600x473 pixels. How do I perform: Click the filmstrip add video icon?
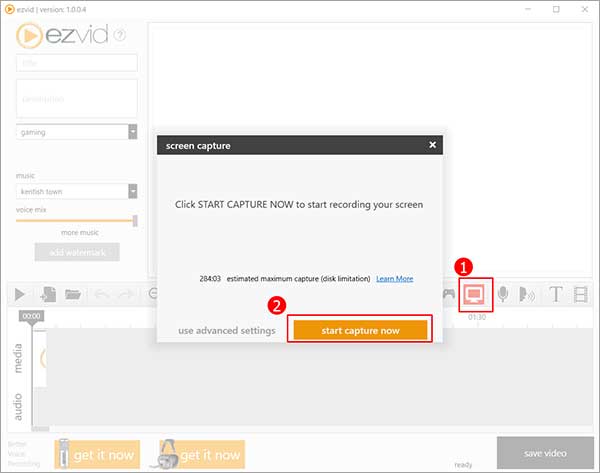click(x=581, y=294)
